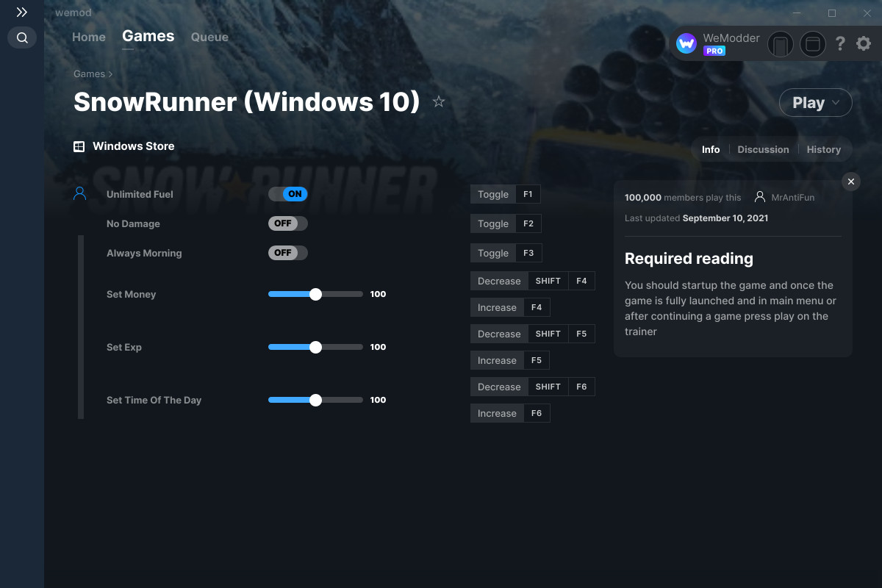The image size is (882, 588).
Task: Click the SnowRunner (Windows 10) title
Action: click(247, 101)
